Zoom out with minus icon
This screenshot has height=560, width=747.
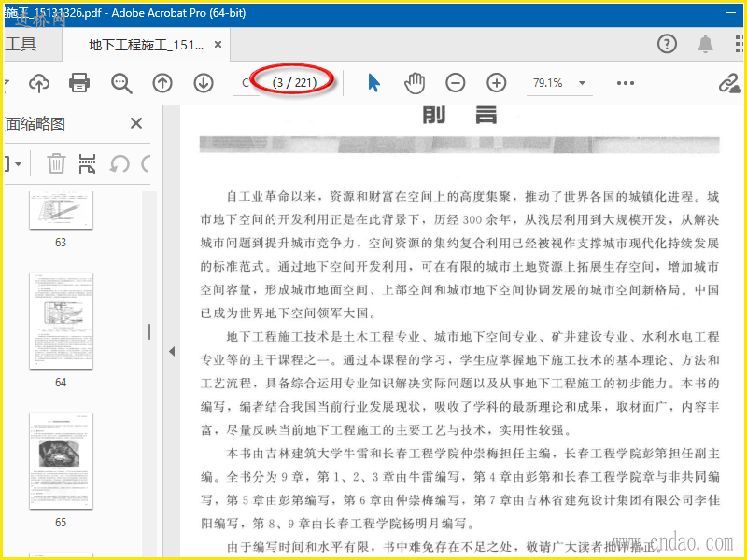[x=456, y=83]
